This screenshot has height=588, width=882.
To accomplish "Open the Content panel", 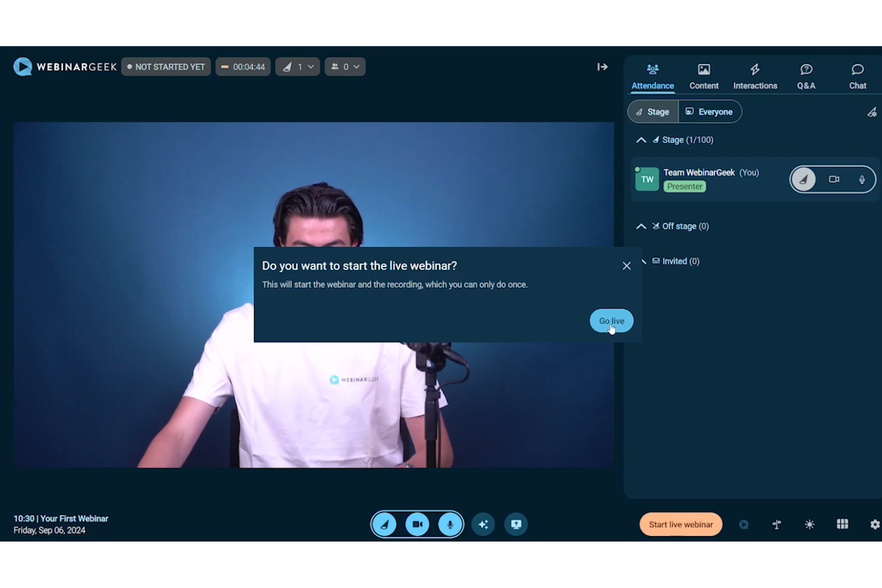I will [703, 76].
